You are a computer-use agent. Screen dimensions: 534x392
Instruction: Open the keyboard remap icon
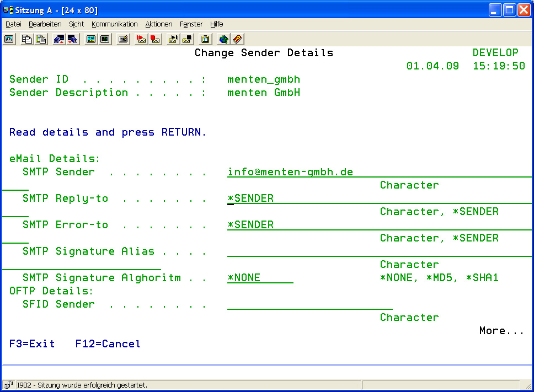click(x=123, y=39)
